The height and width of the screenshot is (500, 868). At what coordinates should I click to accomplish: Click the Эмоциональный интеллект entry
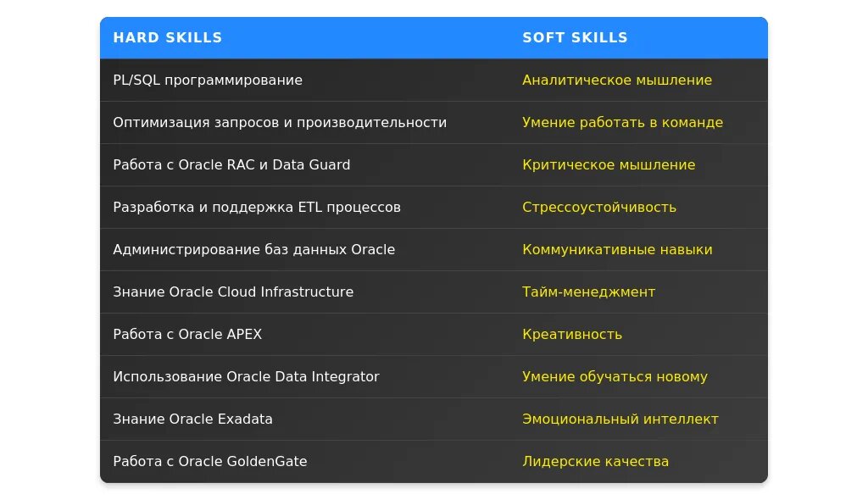[x=620, y=419]
